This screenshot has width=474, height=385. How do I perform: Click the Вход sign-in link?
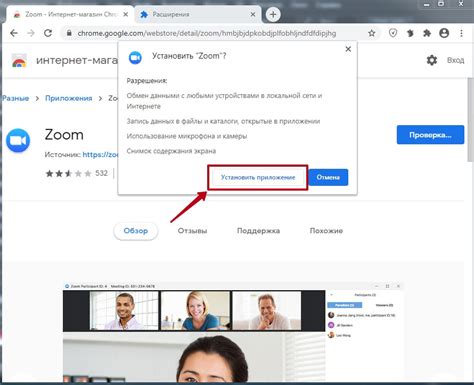[x=455, y=60]
